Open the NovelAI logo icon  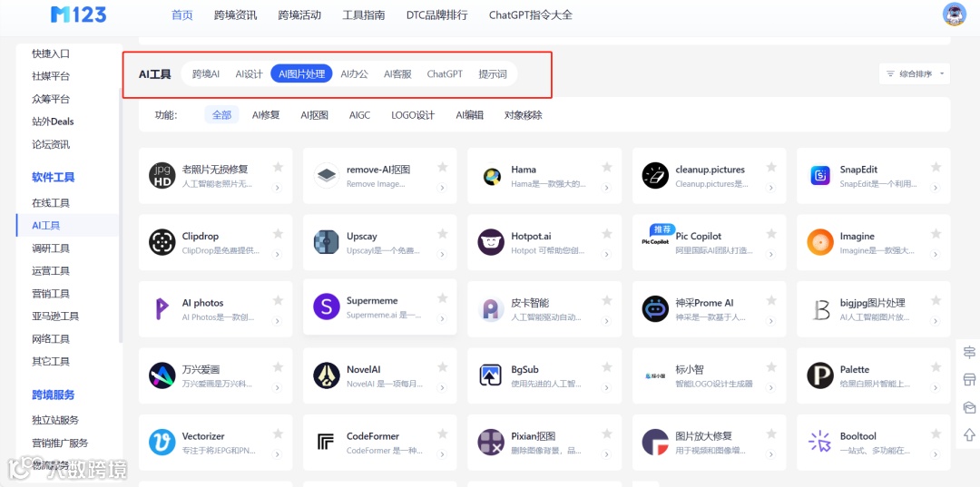pos(327,375)
